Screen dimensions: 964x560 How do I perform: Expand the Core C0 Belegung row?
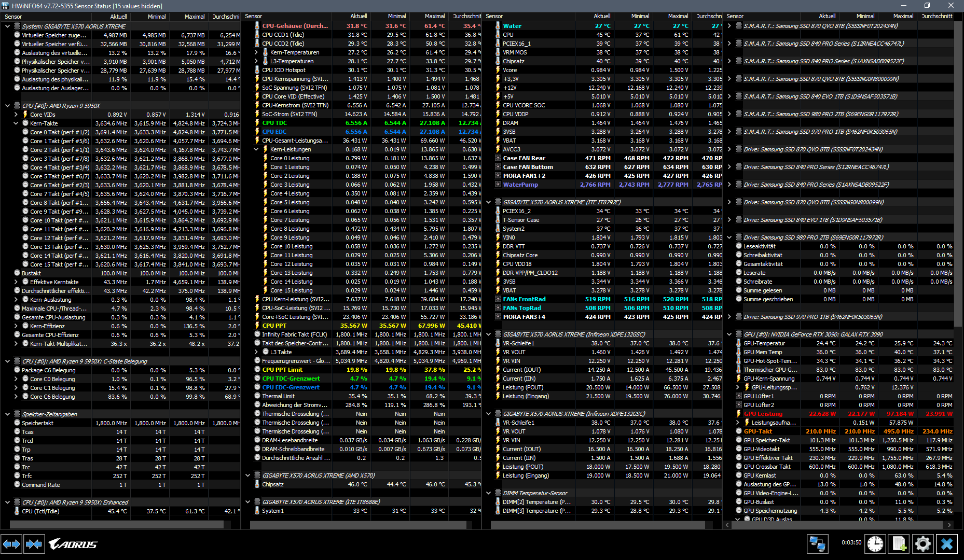point(16,379)
